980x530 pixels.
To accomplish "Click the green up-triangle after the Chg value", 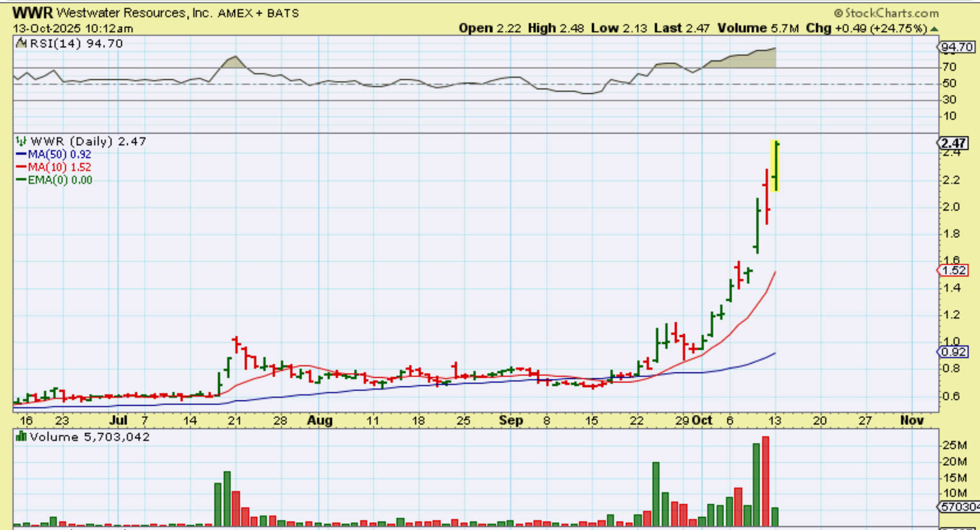I will (934, 29).
